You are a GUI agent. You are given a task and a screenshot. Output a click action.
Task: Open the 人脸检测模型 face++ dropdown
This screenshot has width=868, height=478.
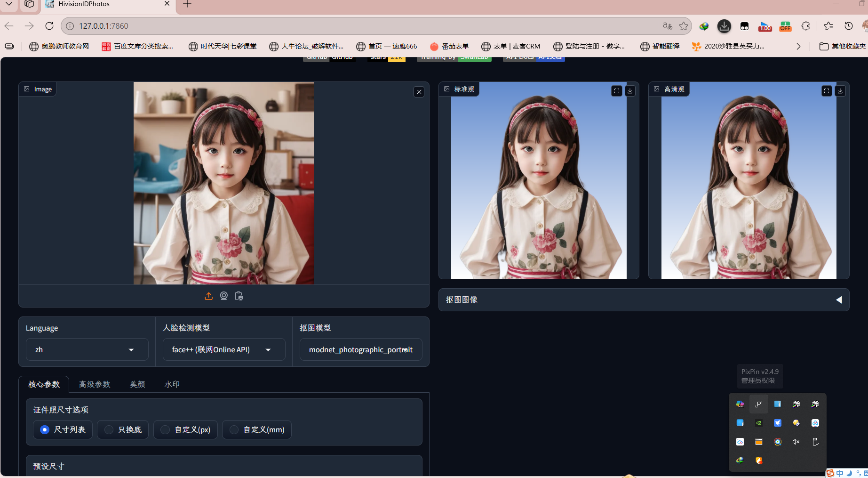coord(223,350)
